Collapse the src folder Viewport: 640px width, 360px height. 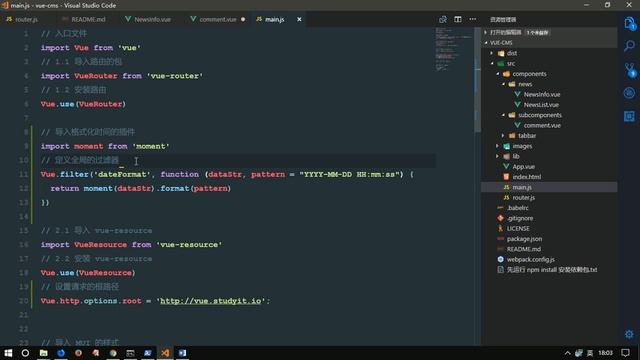(x=491, y=63)
